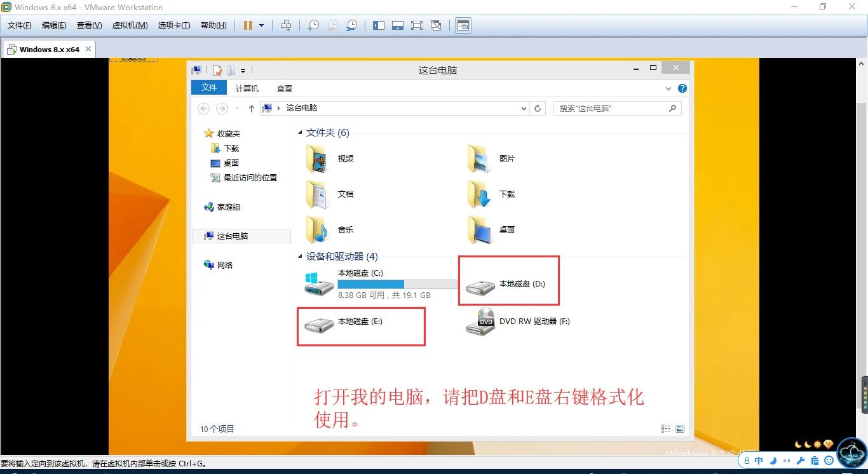
Task: Open the 虚拟机(M) menu
Action: coord(130,25)
